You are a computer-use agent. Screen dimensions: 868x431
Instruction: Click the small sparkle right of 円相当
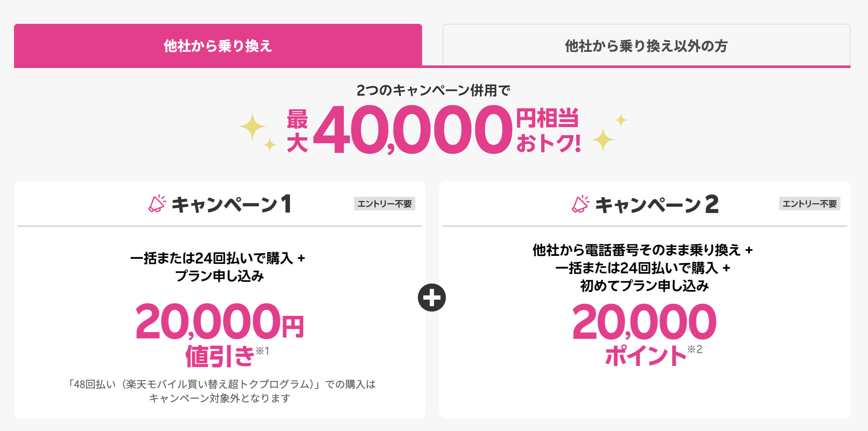[621, 120]
